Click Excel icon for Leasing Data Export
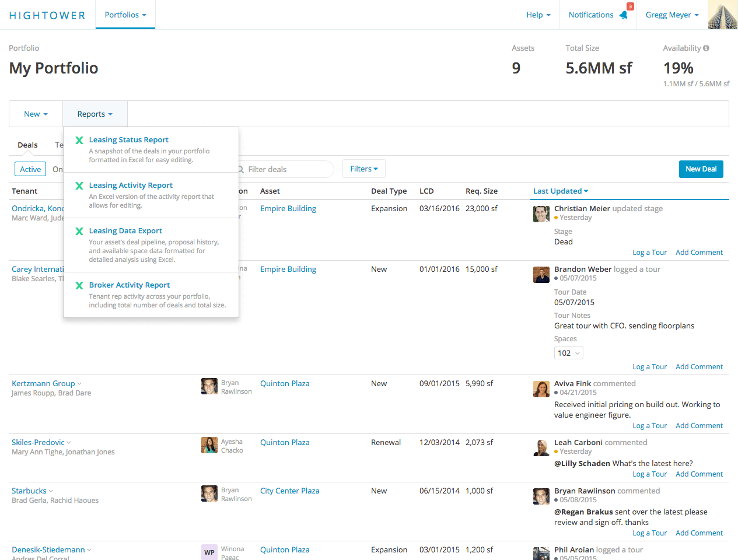Screen dimensions: 738x560 pyautogui.click(x=79, y=231)
